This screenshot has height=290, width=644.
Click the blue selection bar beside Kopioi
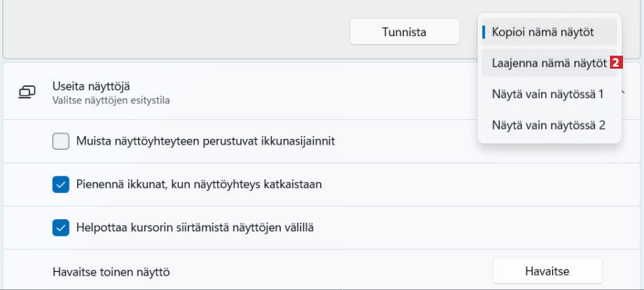click(483, 33)
